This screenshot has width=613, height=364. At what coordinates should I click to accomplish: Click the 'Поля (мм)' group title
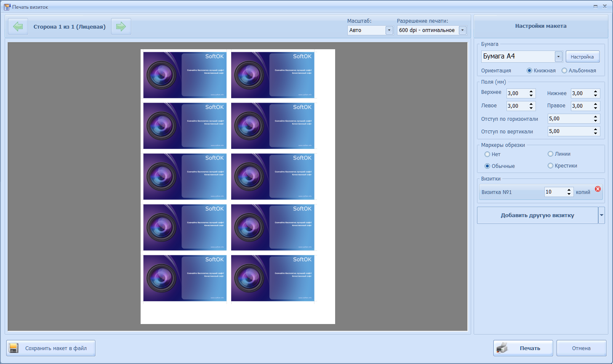(493, 82)
